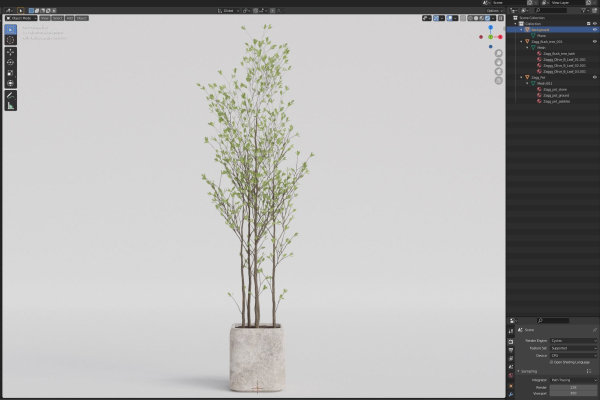Activate the Transform tool
600x400 pixels.
coord(10,83)
